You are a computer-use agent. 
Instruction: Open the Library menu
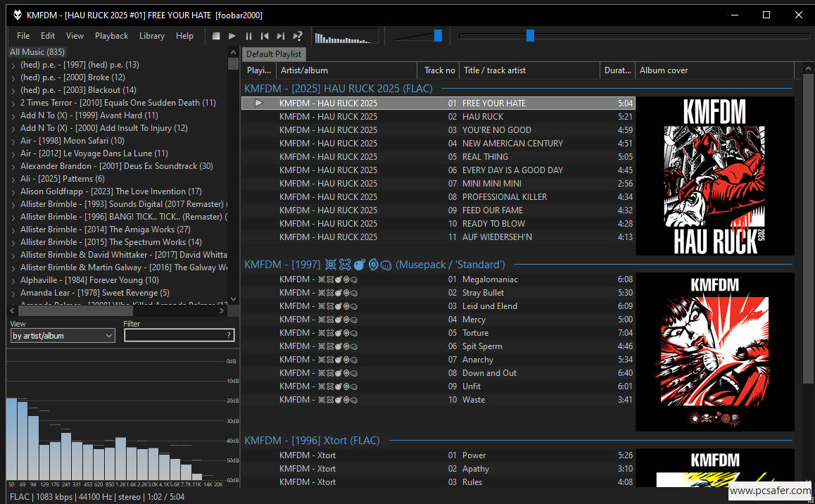pos(151,36)
